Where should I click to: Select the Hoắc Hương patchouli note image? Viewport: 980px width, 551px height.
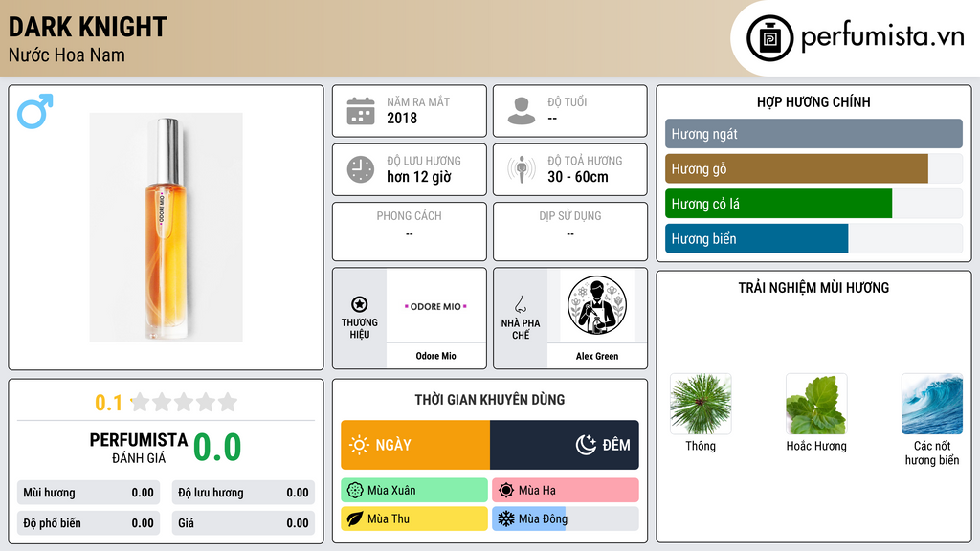click(x=816, y=405)
